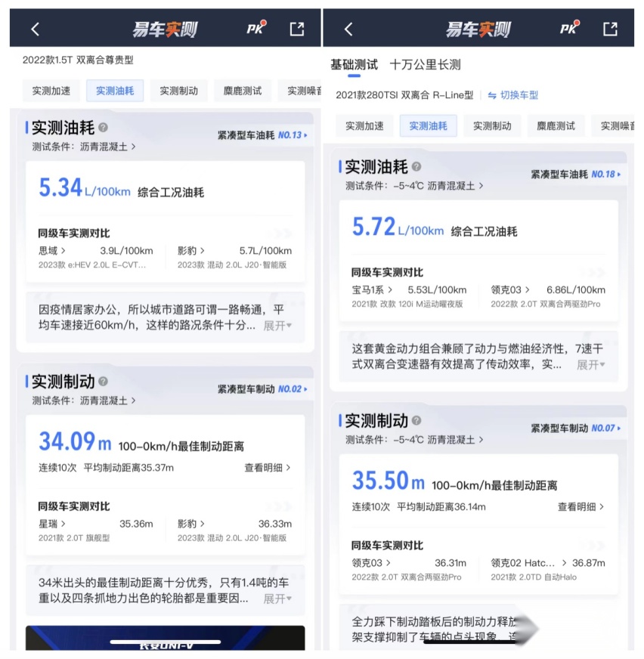Switch to 十万公里长测 tab
The height and width of the screenshot is (659, 644).
425,65
